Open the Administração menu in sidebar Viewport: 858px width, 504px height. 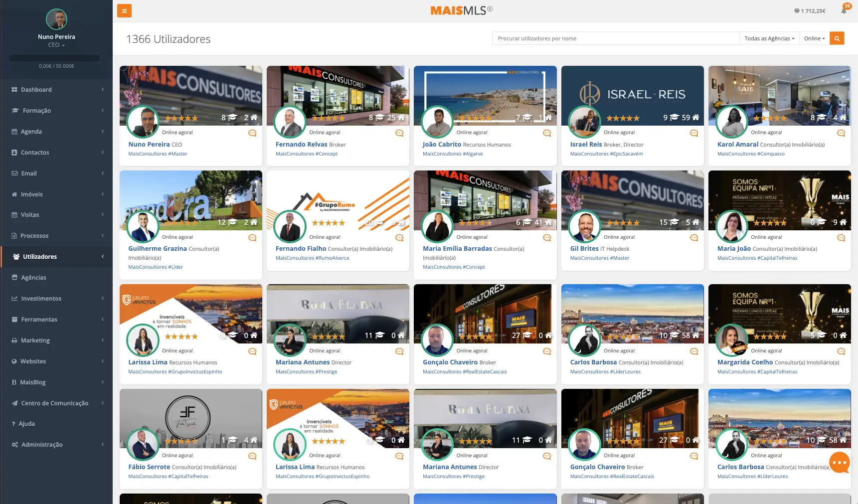pyautogui.click(x=41, y=444)
